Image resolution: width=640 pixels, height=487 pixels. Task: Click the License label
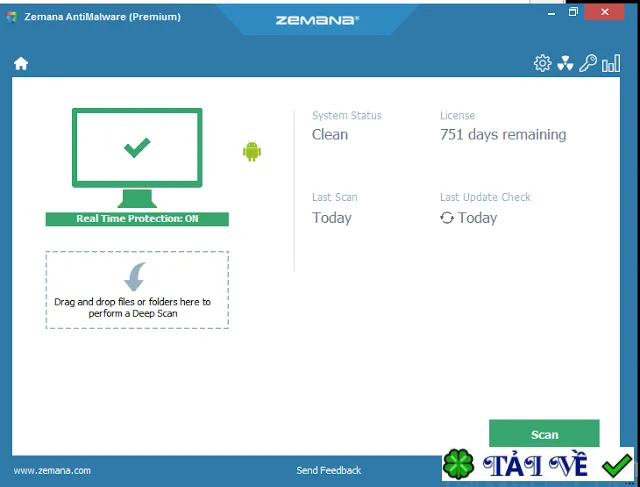[457, 116]
